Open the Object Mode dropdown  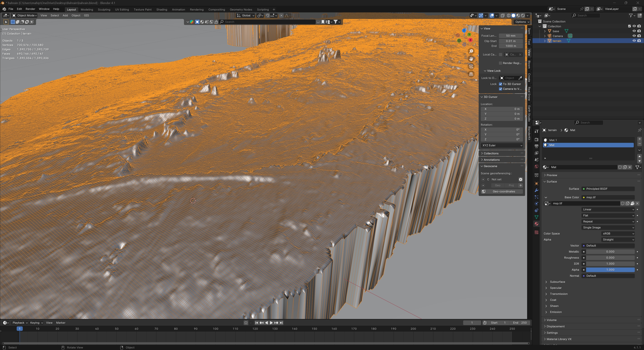25,15
